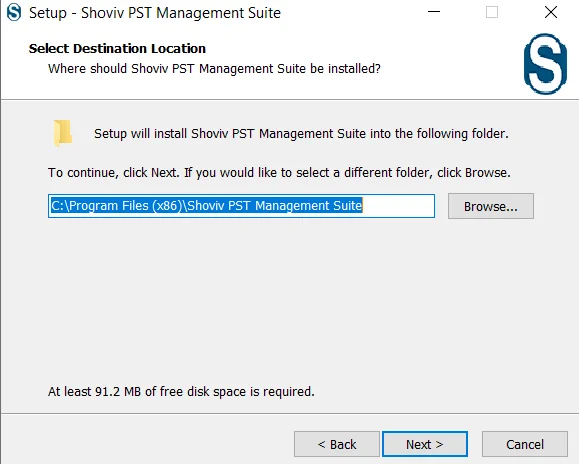Screen dimensions: 579x464
Task: Click blank space inside destination folder field
Action: coord(398,206)
